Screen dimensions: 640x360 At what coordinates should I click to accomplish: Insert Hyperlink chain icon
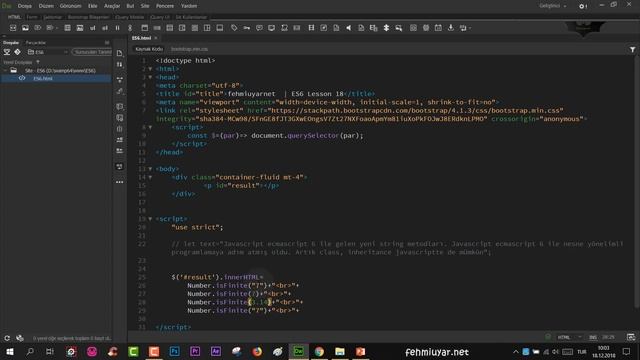pos(130,28)
